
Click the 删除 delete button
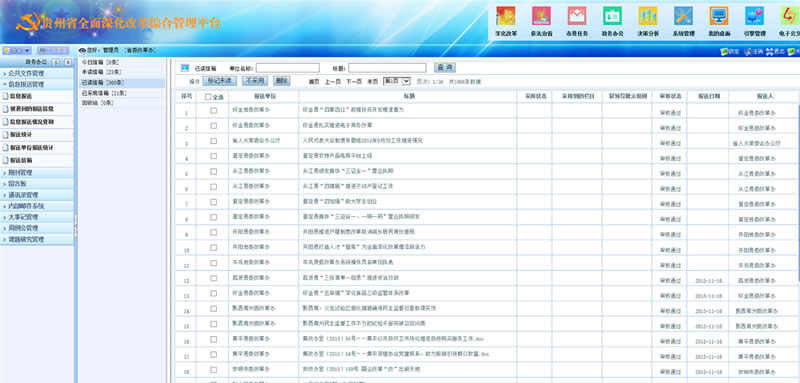coord(281,81)
